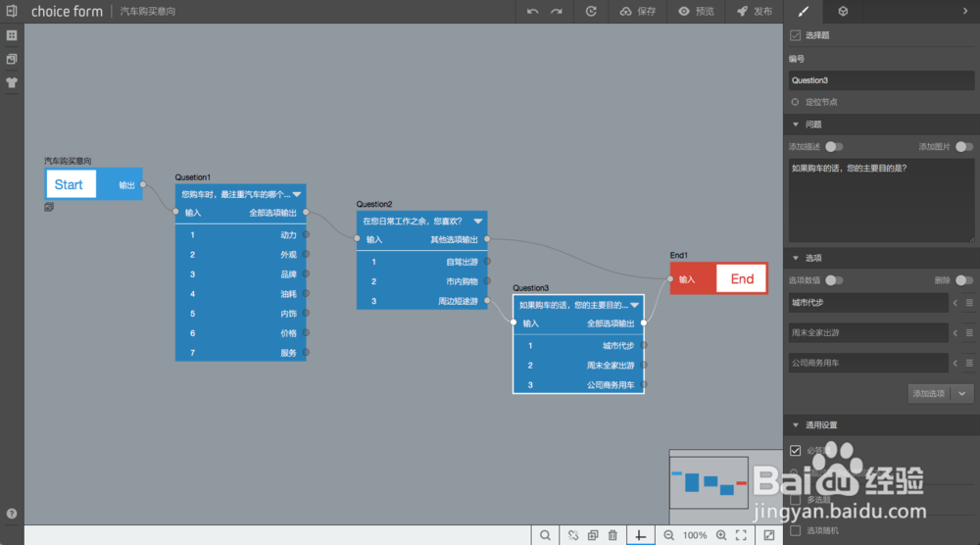The height and width of the screenshot is (545, 980).
Task: Collapse the right panel with chevron arrow
Action: click(965, 11)
